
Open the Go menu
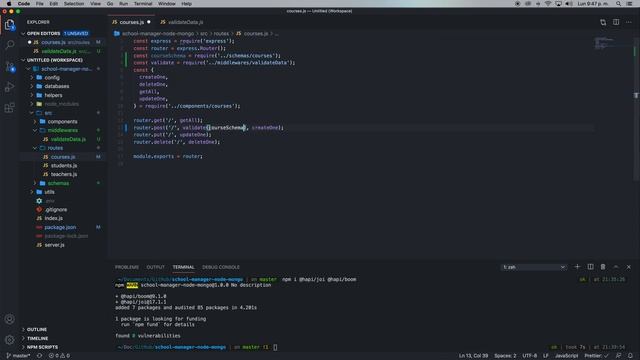point(110,4)
